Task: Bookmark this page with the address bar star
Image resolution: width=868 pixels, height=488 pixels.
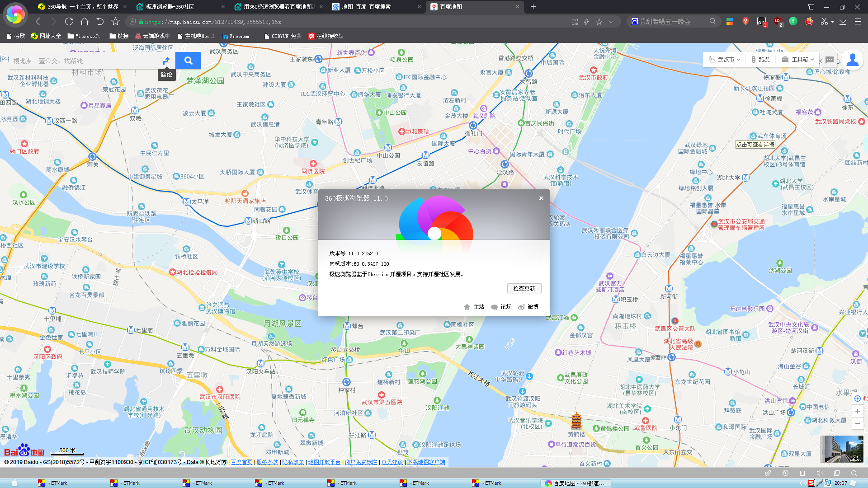Action: [x=599, y=22]
